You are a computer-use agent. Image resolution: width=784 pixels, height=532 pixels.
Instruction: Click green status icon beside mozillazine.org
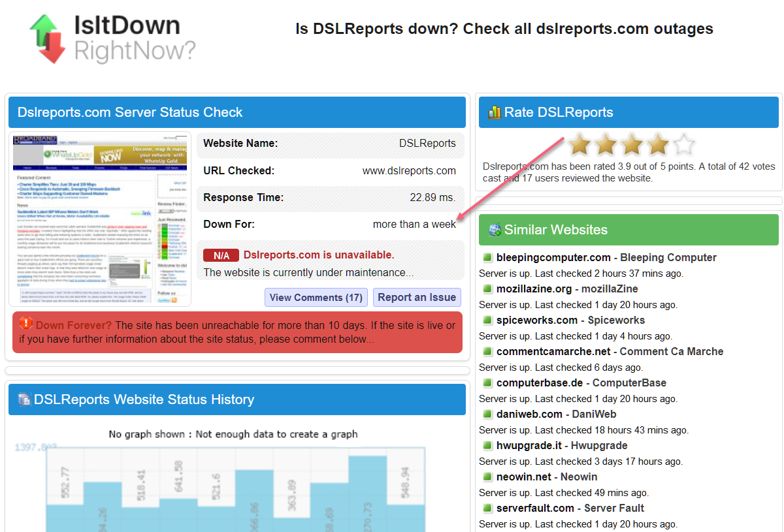(487, 289)
